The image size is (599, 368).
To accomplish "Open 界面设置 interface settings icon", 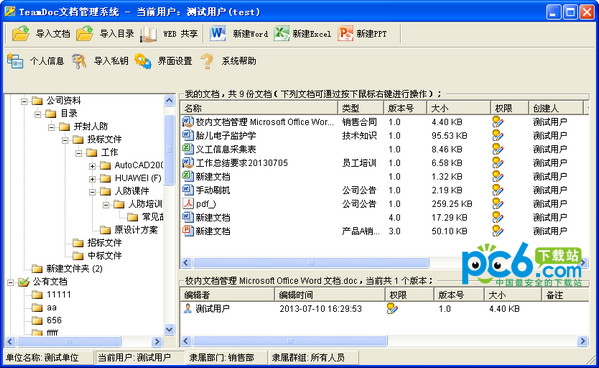I will (143, 61).
